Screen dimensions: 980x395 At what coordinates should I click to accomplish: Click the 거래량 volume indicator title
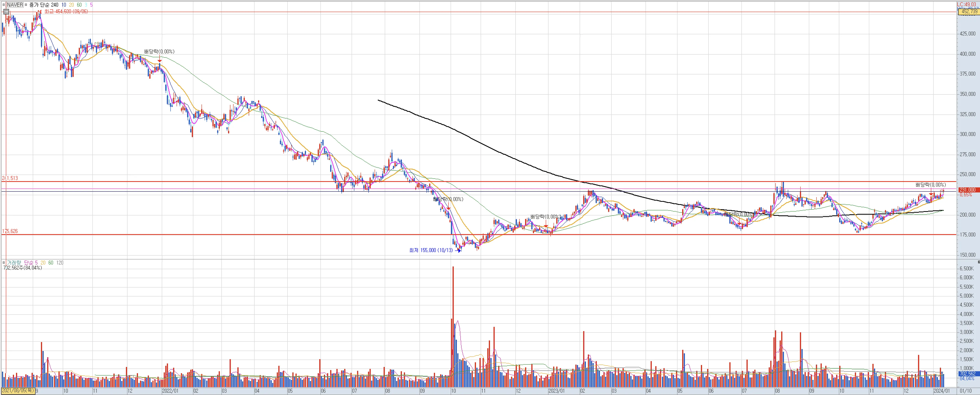[14, 263]
